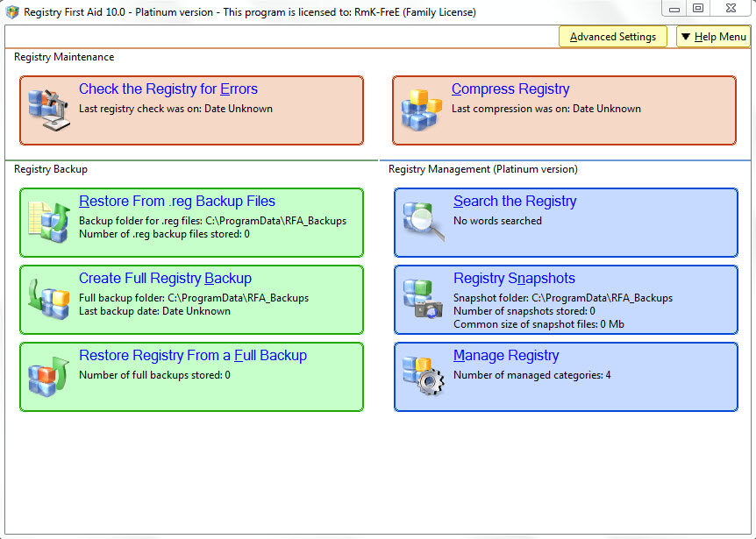This screenshot has height=539, width=756.
Task: Click the Compress Registry cubes icon
Action: point(421,110)
